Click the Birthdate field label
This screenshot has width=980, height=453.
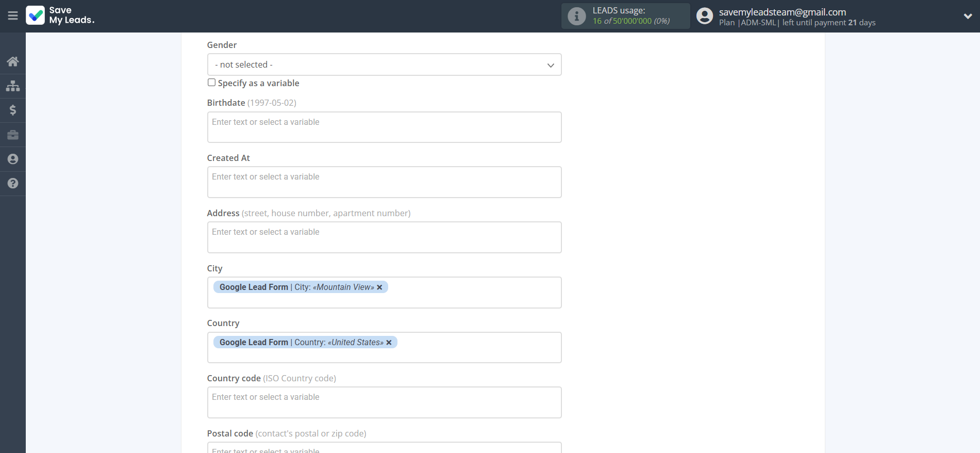point(226,103)
